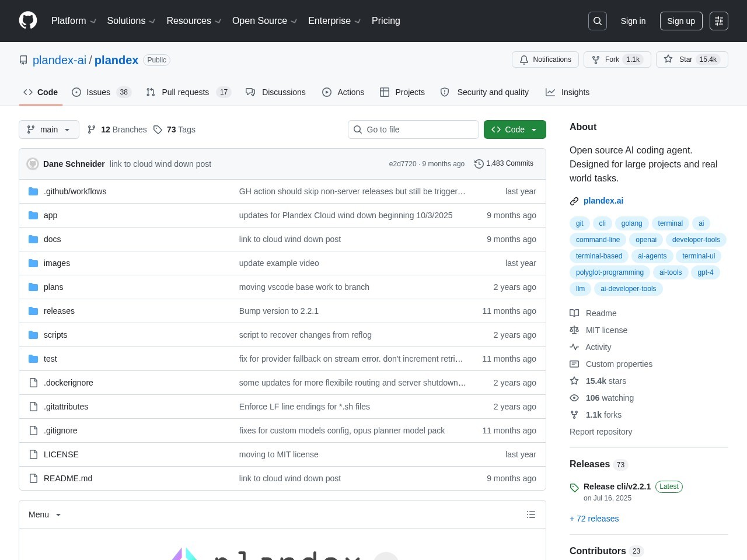
Task: Click the folder icon for releases
Action: coord(33,311)
